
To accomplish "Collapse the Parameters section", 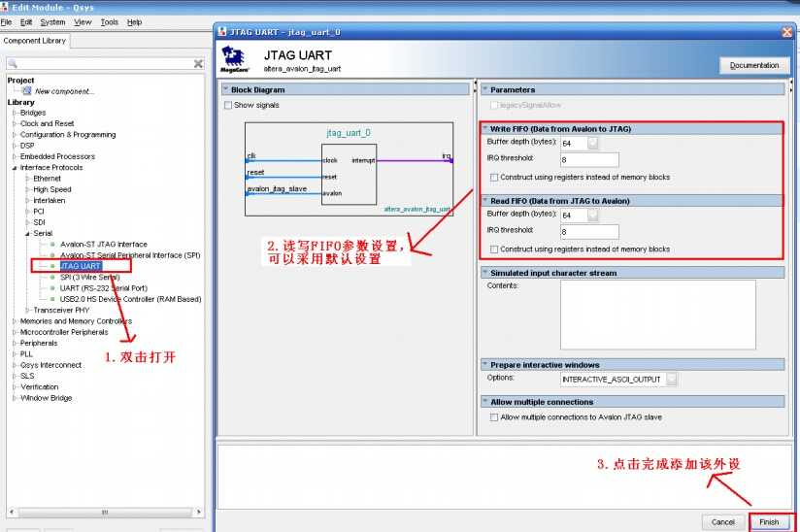I will click(484, 89).
